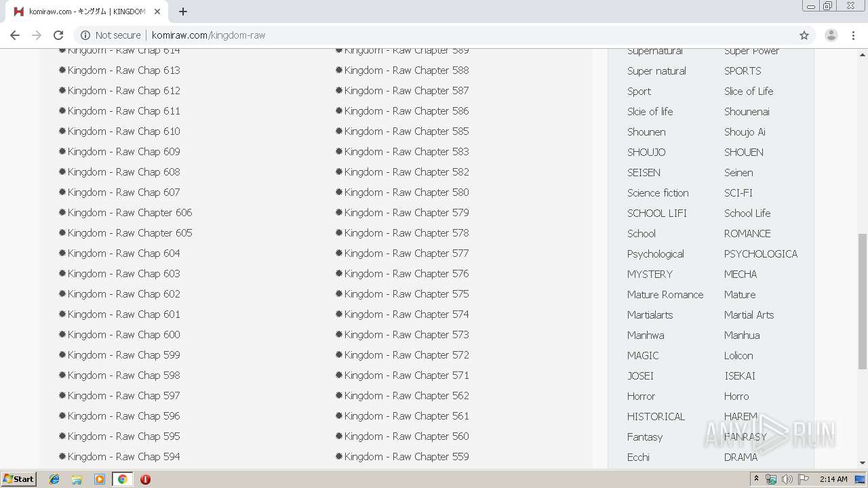Open network tray icon
The image size is (868, 488).
[x=771, y=479]
